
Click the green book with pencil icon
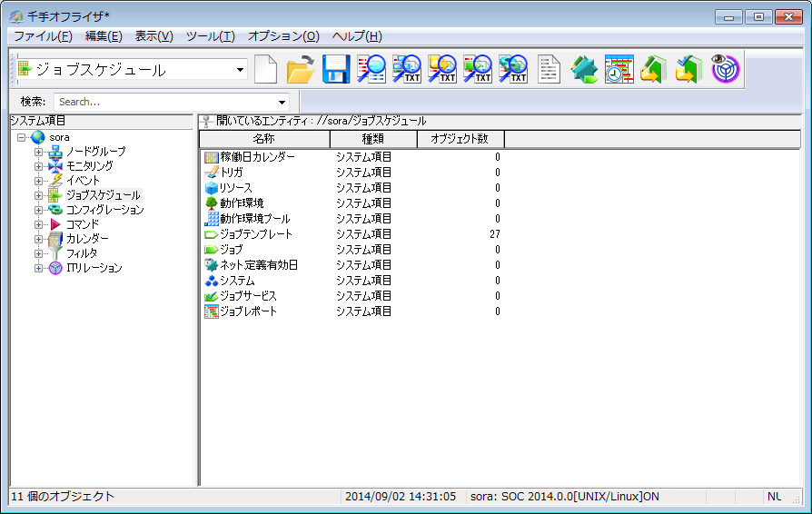654,69
